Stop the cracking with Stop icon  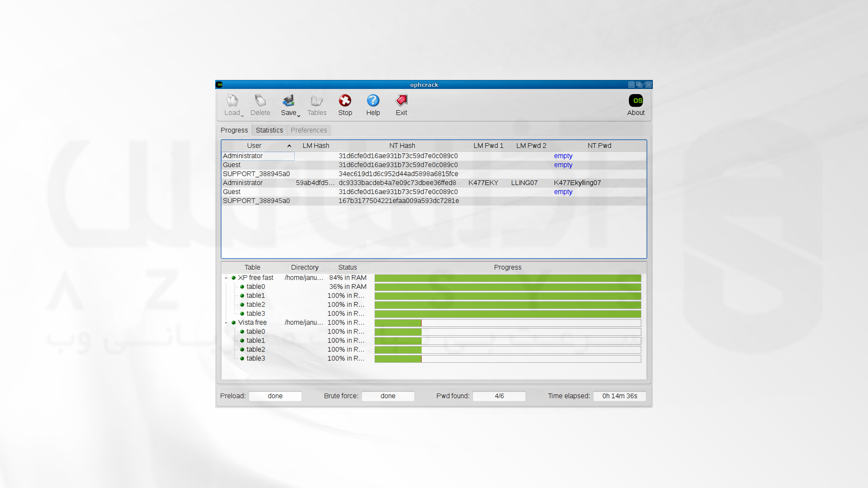tap(345, 100)
